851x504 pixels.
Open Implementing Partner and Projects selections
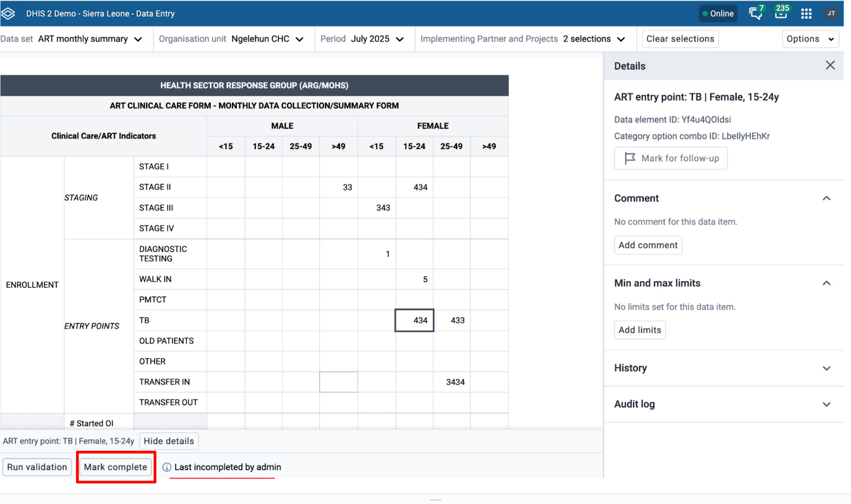[x=522, y=39]
